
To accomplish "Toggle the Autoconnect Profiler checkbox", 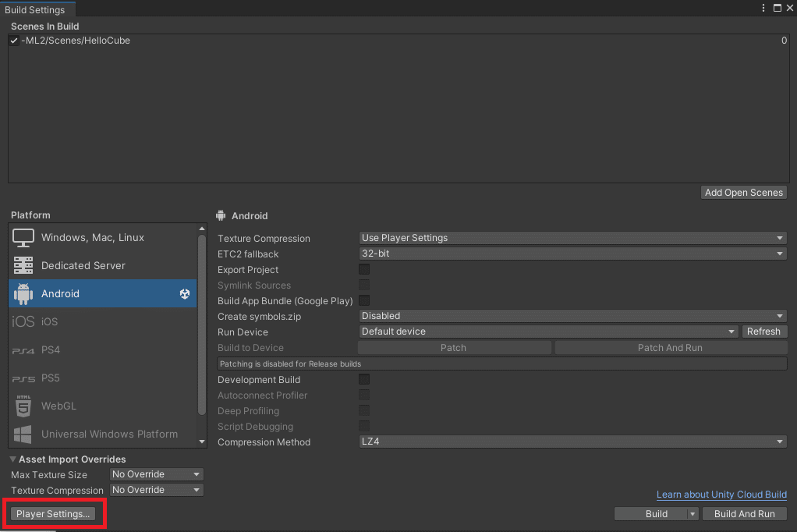I will (x=364, y=395).
